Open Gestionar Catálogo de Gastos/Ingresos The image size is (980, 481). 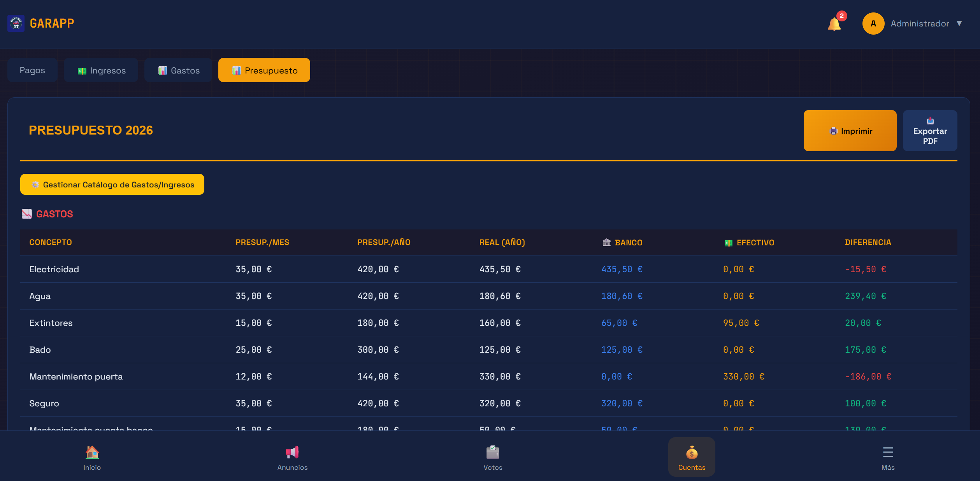[112, 185]
